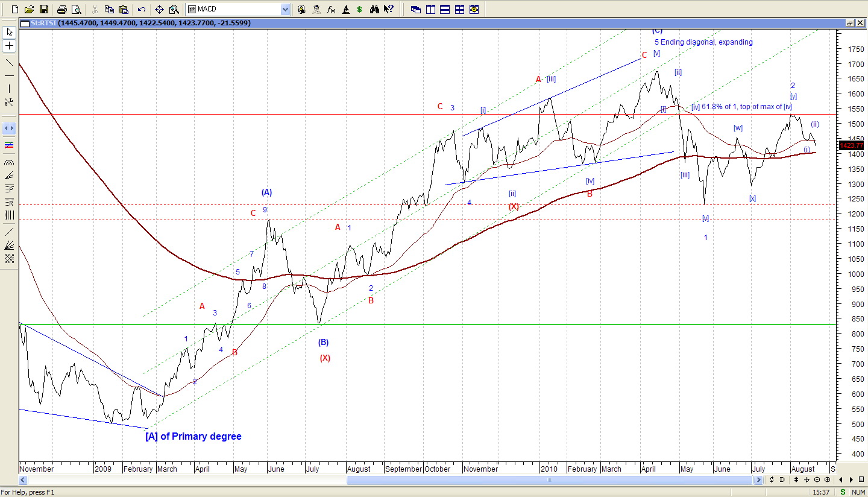Click the list icon at bottom-right corner

(862, 480)
